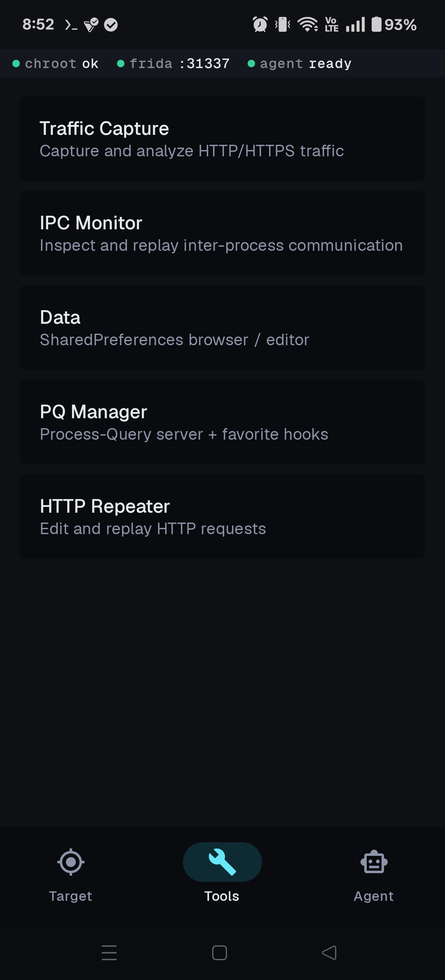Open the Data SharedPreferences editor card
The image size is (445, 980).
(x=222, y=327)
